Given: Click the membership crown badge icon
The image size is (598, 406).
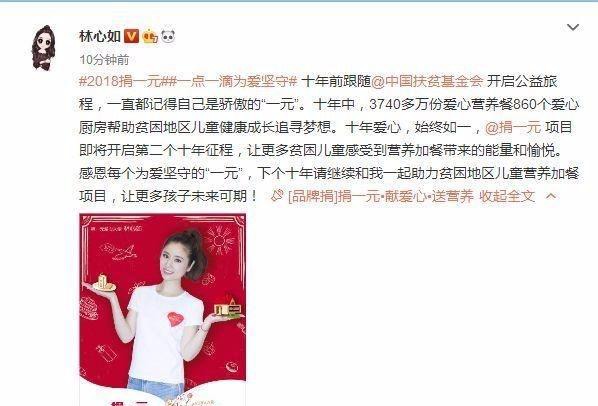Looking at the screenshot, I should [x=150, y=36].
